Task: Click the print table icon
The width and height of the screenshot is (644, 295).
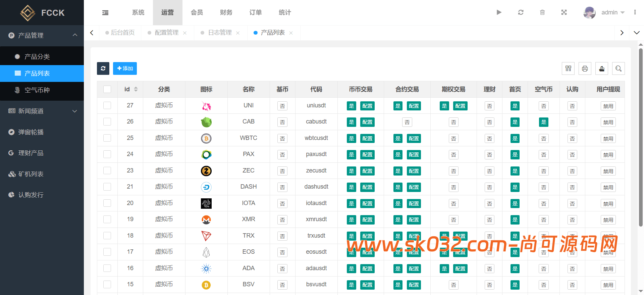Action: 585,68
